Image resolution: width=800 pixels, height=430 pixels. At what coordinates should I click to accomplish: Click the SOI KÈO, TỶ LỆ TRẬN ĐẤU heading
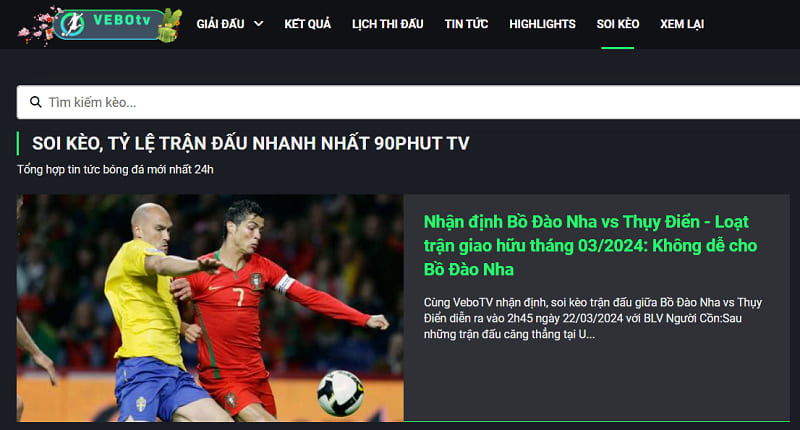coord(251,143)
